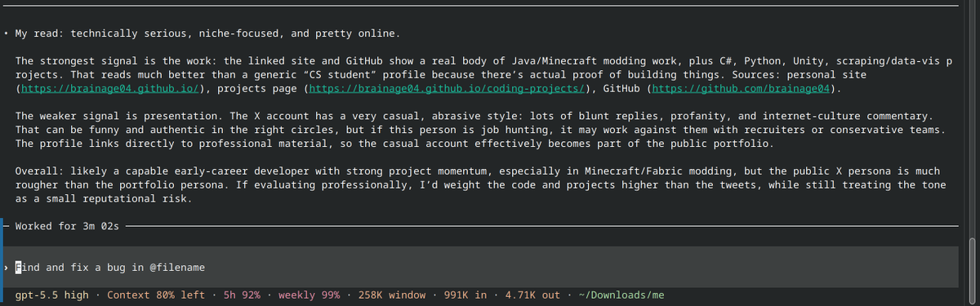Open the coding-projects page link

447,88
